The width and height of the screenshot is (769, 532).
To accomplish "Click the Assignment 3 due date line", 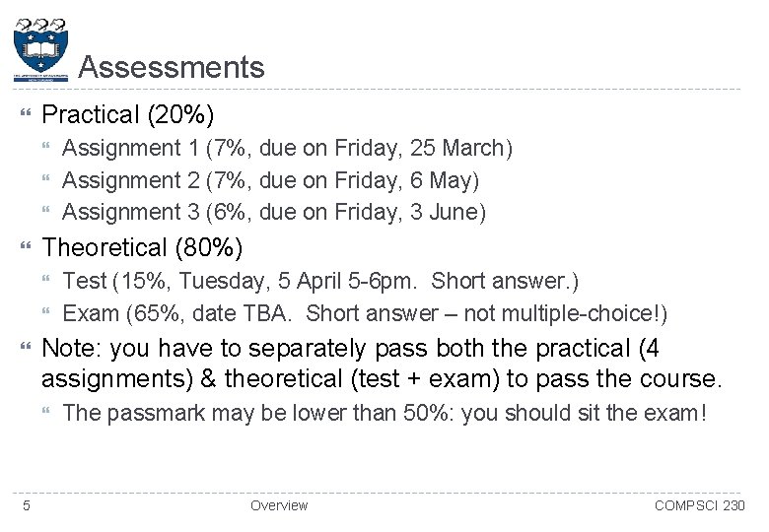I will (x=274, y=212).
